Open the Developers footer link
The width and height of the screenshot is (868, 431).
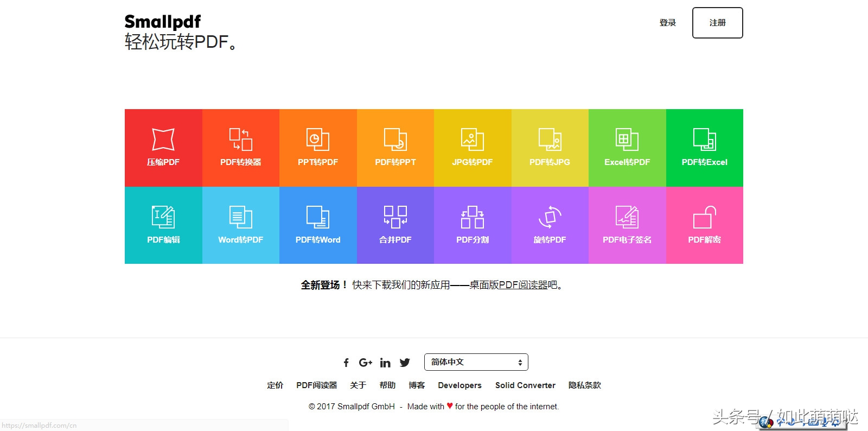pyautogui.click(x=460, y=385)
